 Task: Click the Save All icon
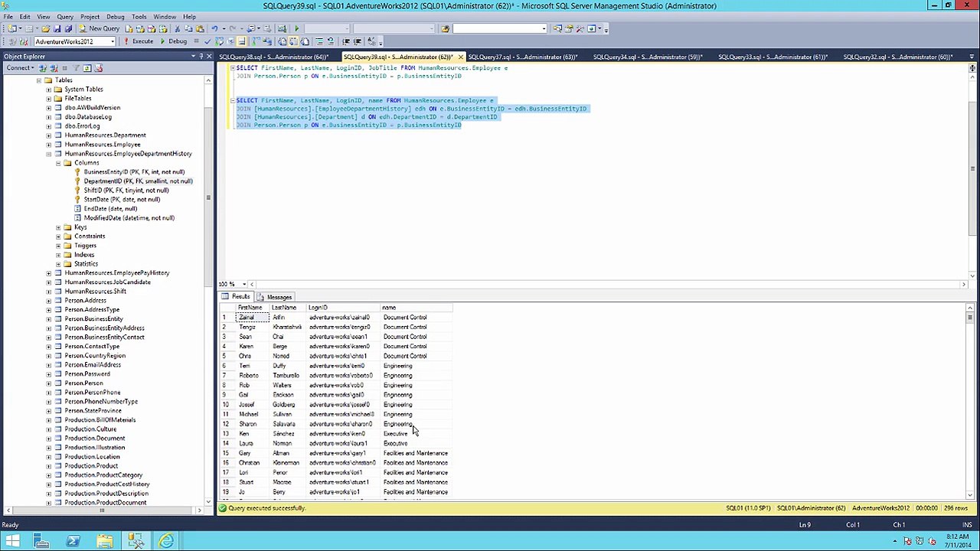click(68, 28)
